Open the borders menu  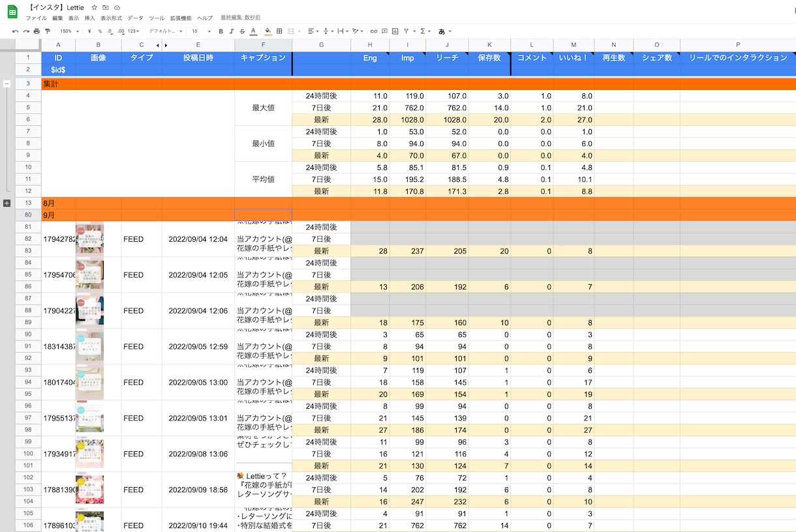(279, 31)
